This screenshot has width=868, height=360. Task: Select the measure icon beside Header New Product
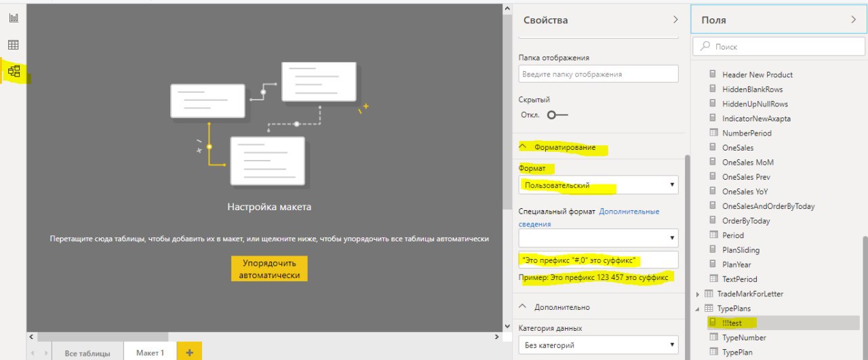(x=713, y=75)
